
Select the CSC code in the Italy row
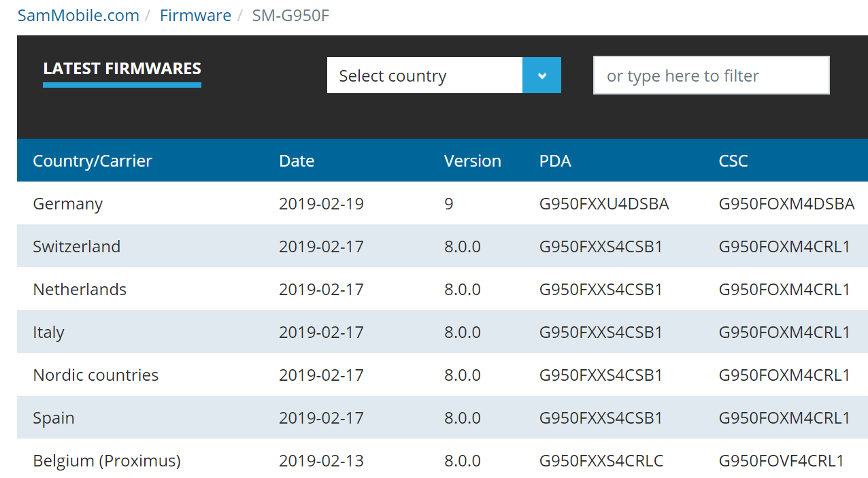click(x=784, y=332)
